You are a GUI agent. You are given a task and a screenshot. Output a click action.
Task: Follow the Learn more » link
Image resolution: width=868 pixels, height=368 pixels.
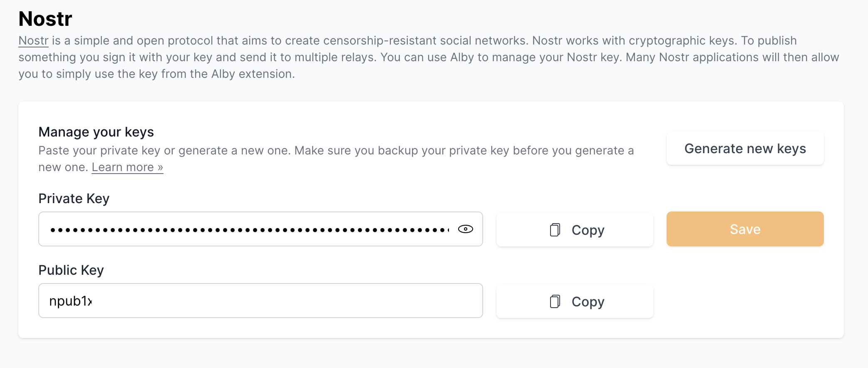click(127, 167)
